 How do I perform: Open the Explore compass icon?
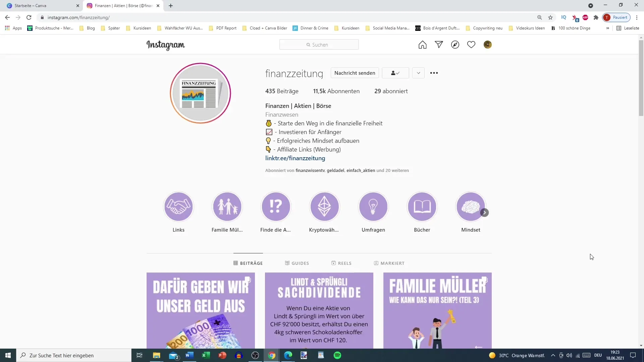click(x=455, y=45)
